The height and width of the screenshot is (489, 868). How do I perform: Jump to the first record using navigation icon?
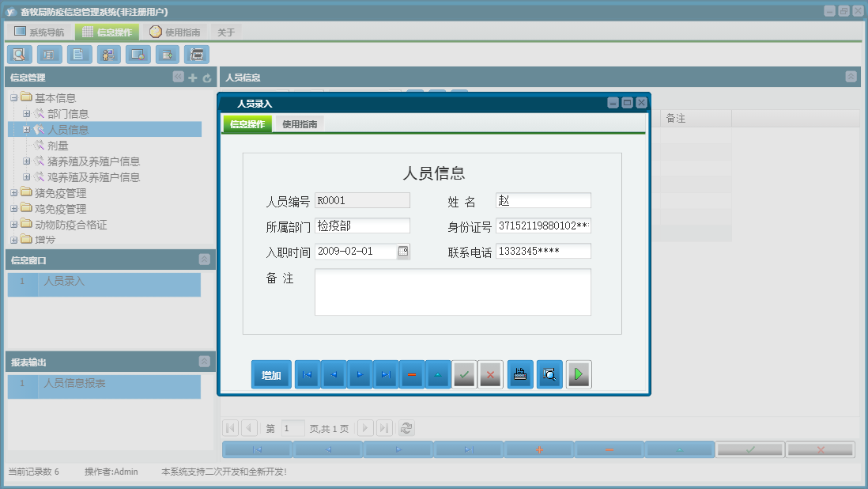pyautogui.click(x=307, y=373)
